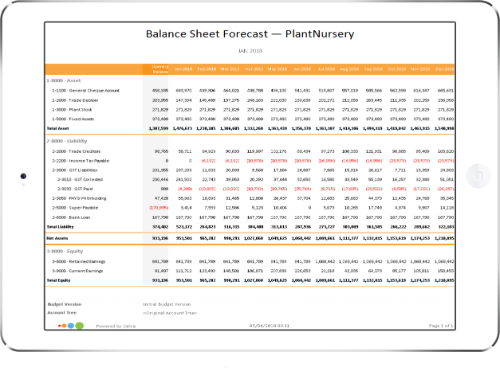500x382 pixels.
Task: Click the General Cheque Account row label
Action: (86, 91)
